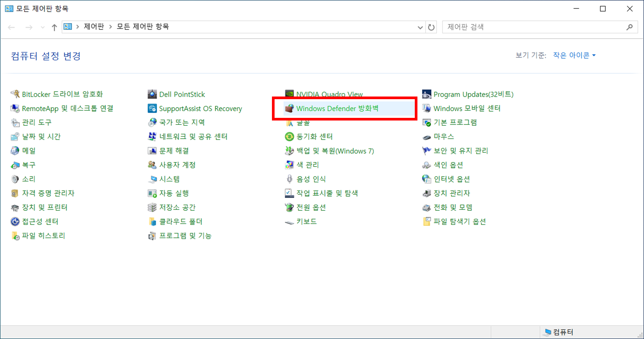Click the refresh button beside address bar
Screen dimensions: 644x339
(431, 27)
